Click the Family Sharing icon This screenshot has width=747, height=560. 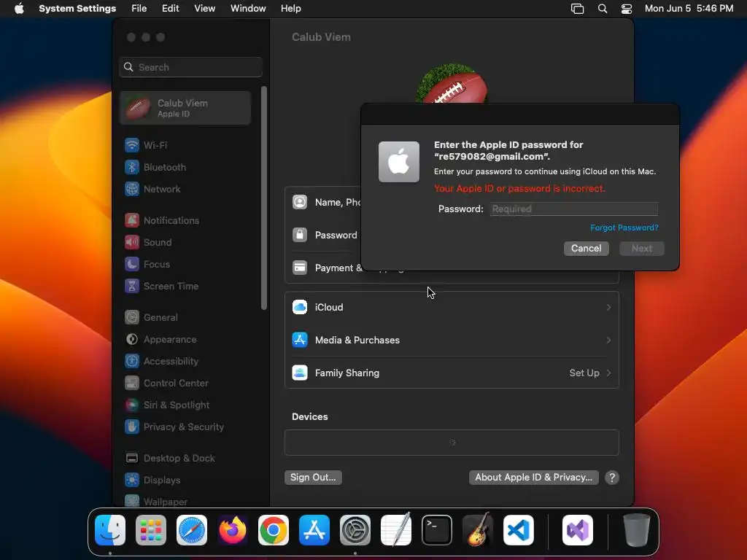pos(300,373)
